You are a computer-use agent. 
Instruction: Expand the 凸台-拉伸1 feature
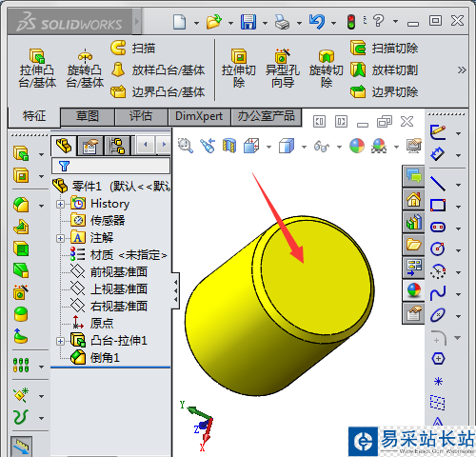click(x=60, y=341)
